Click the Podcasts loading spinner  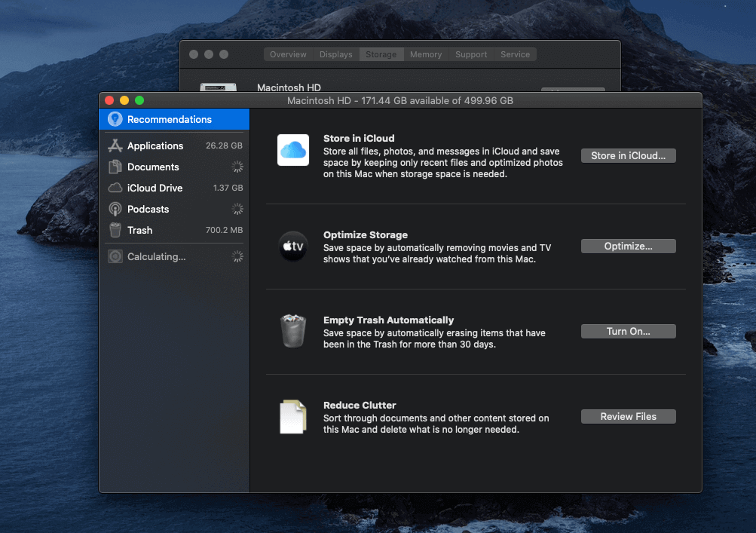237,209
